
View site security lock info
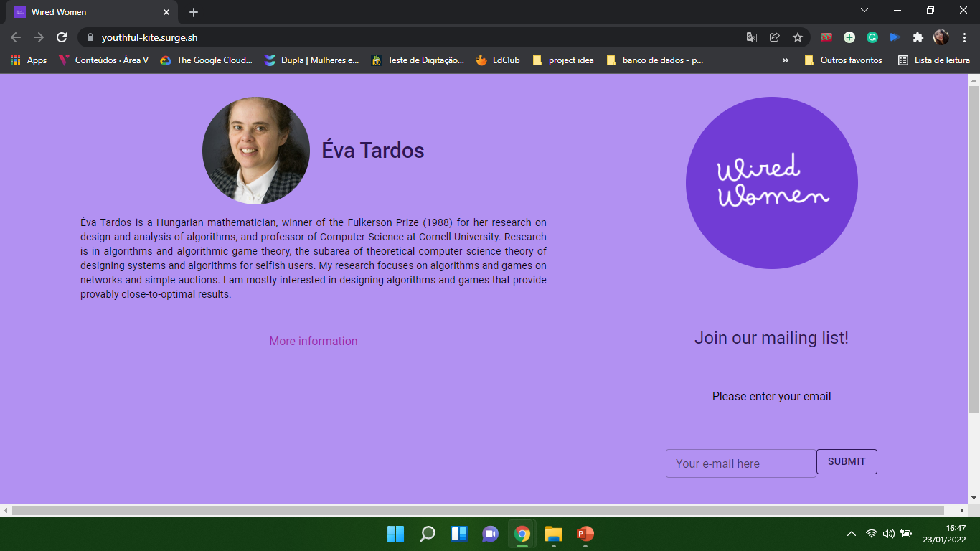[x=90, y=37]
